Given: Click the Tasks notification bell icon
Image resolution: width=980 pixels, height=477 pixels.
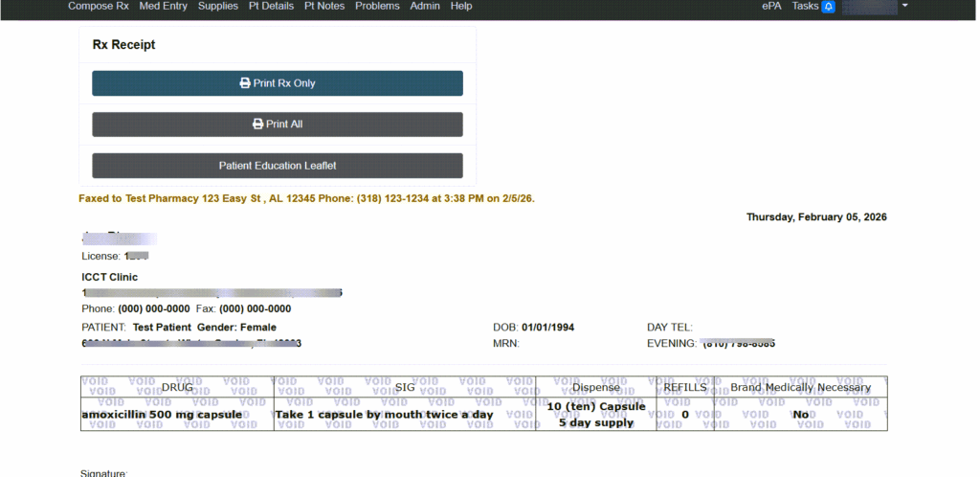Looking at the screenshot, I should (828, 7).
